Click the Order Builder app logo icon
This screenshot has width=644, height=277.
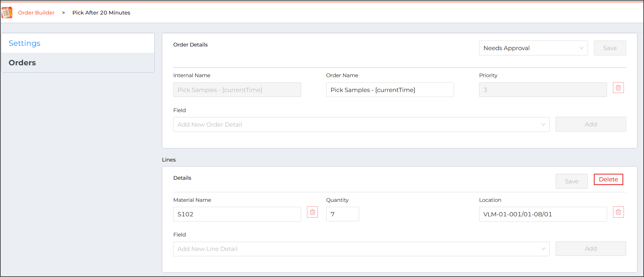pyautogui.click(x=7, y=13)
